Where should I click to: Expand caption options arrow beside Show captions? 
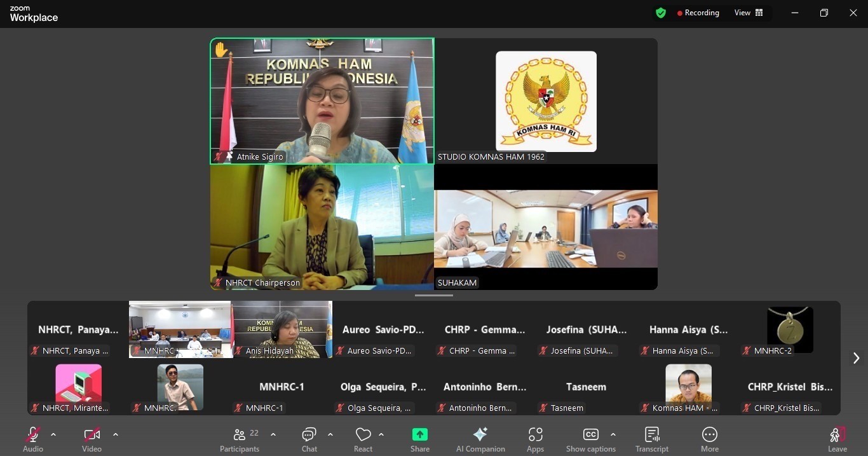(613, 434)
